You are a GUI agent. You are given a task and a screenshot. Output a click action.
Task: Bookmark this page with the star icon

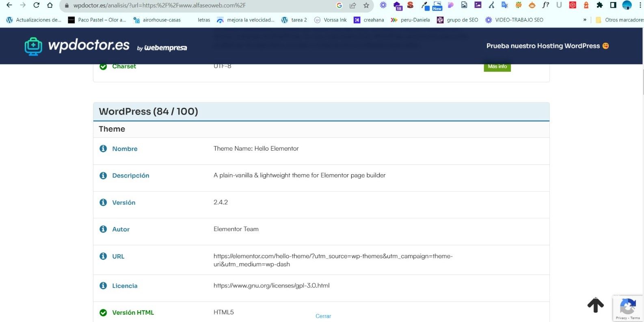366,5
